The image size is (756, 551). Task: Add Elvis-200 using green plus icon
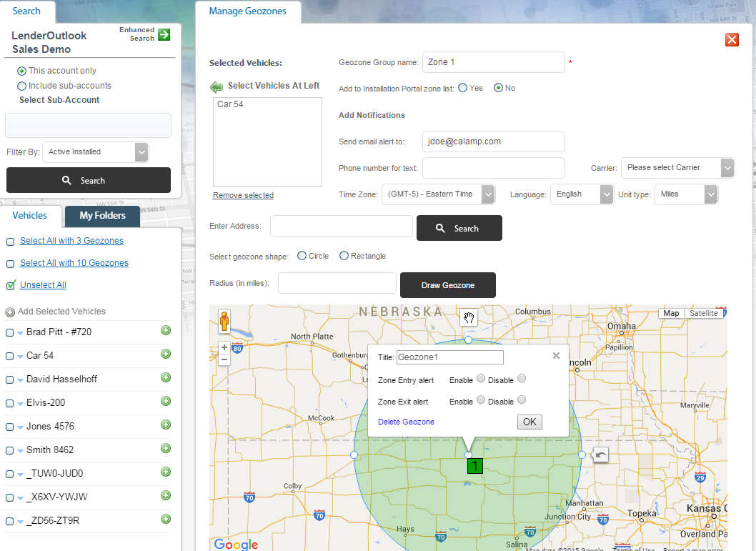[166, 401]
